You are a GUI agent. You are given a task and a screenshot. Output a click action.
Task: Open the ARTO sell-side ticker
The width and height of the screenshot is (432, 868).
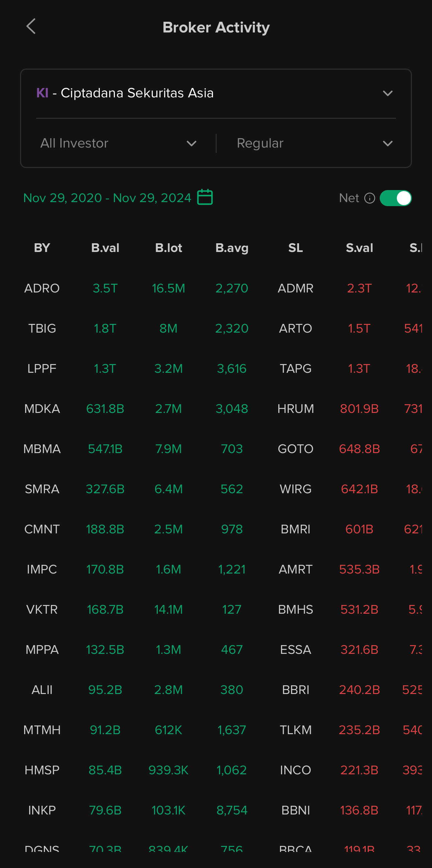[x=295, y=329]
